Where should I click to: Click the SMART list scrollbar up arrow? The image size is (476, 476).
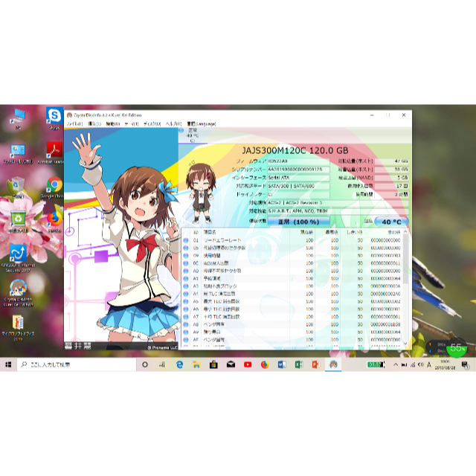click(405, 232)
